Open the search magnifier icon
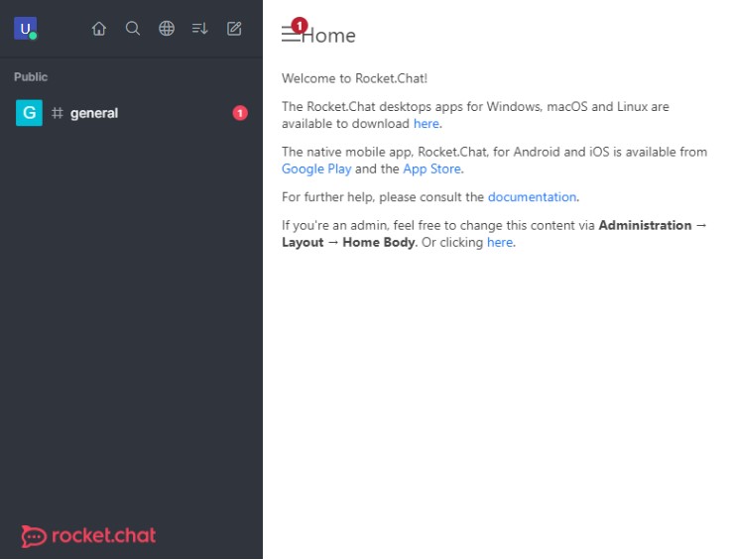This screenshot has height=560, width=732. click(x=133, y=29)
